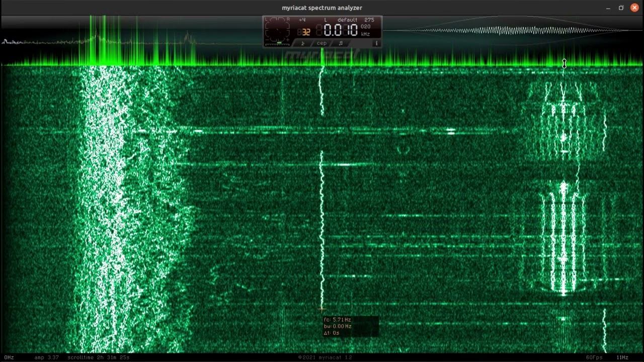Click the '11Hz' upper frequency label

[622, 357]
